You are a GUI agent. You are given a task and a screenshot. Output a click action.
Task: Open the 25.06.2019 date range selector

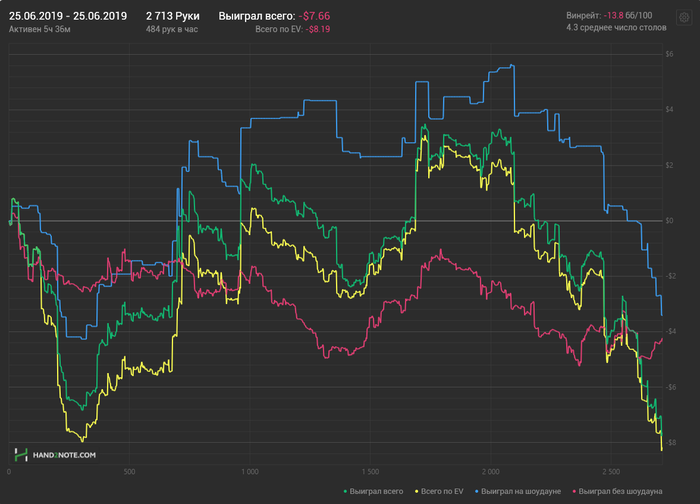[x=68, y=16]
